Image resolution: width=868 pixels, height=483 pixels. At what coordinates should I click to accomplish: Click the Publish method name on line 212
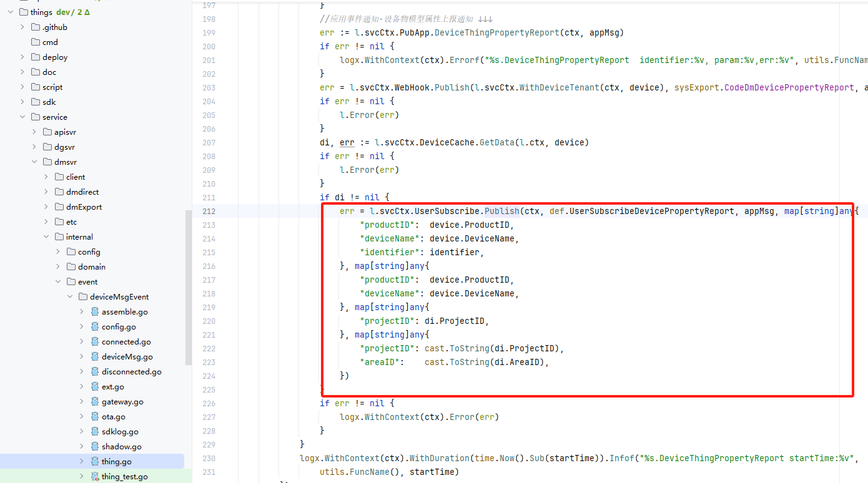click(501, 211)
